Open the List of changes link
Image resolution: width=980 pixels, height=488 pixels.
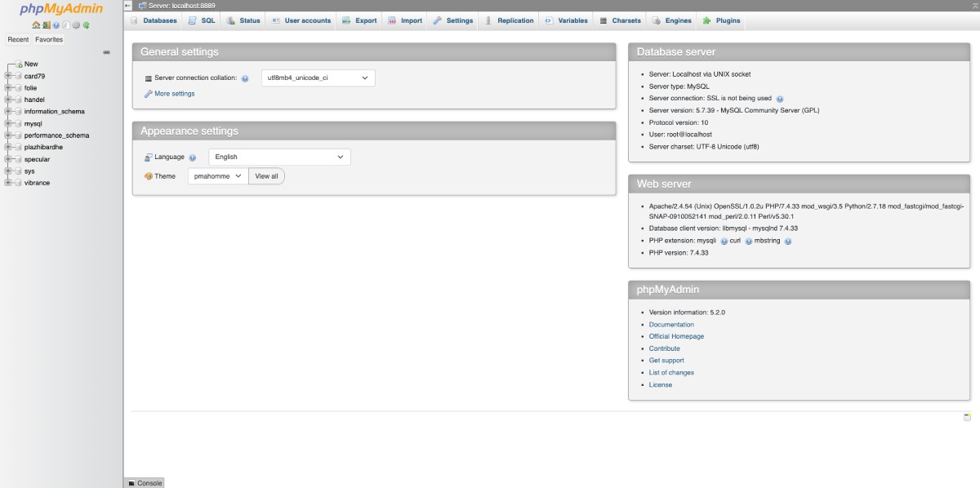coord(671,373)
